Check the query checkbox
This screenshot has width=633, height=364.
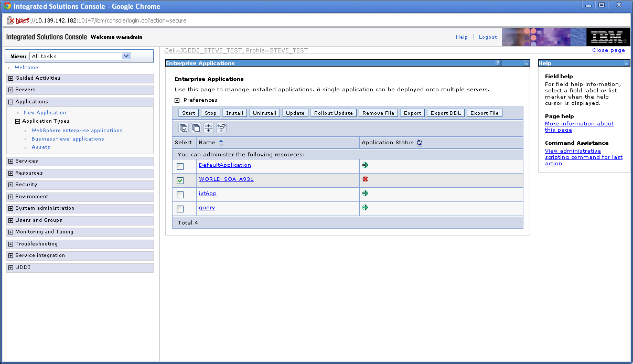pos(180,209)
